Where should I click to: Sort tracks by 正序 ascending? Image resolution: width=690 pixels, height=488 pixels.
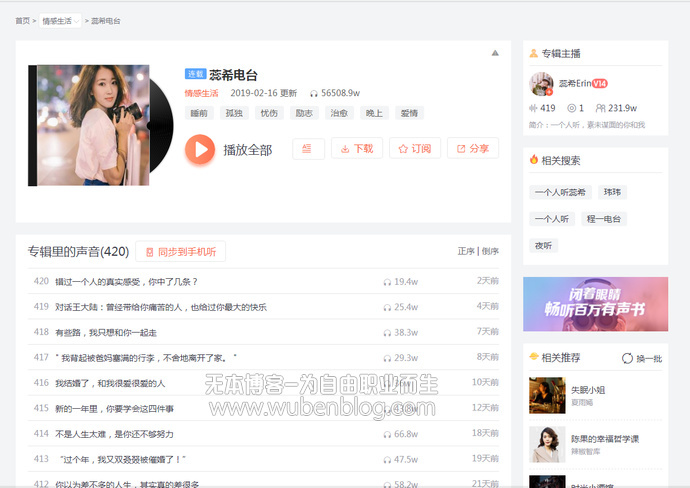tap(466, 251)
